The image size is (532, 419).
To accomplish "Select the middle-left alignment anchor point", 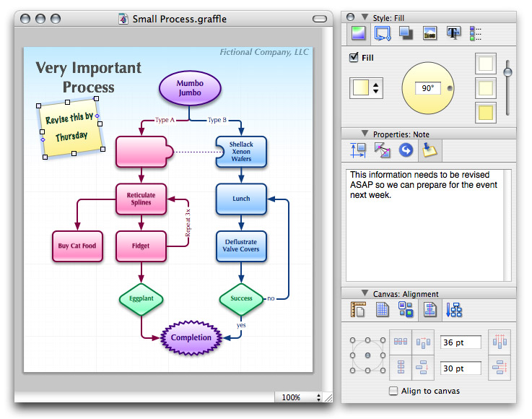I will (x=352, y=355).
